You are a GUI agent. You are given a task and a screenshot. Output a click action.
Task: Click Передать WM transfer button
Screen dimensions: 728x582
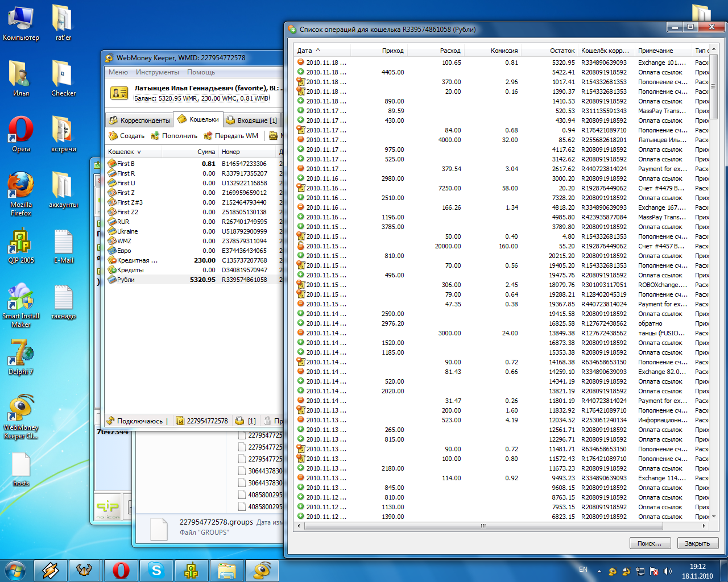(231, 136)
